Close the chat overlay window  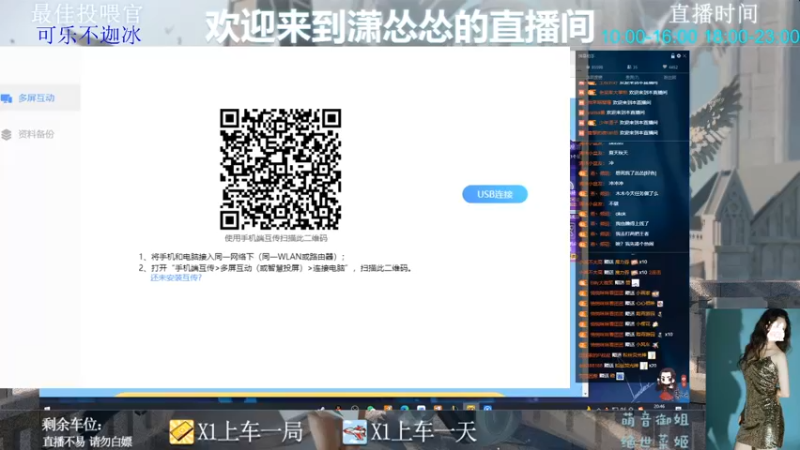point(685,56)
